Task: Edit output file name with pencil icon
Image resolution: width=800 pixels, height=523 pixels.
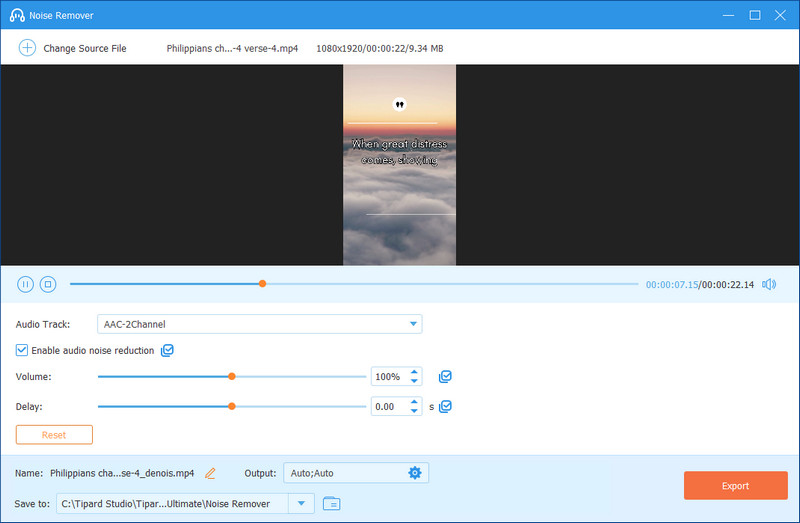Action: (x=210, y=474)
